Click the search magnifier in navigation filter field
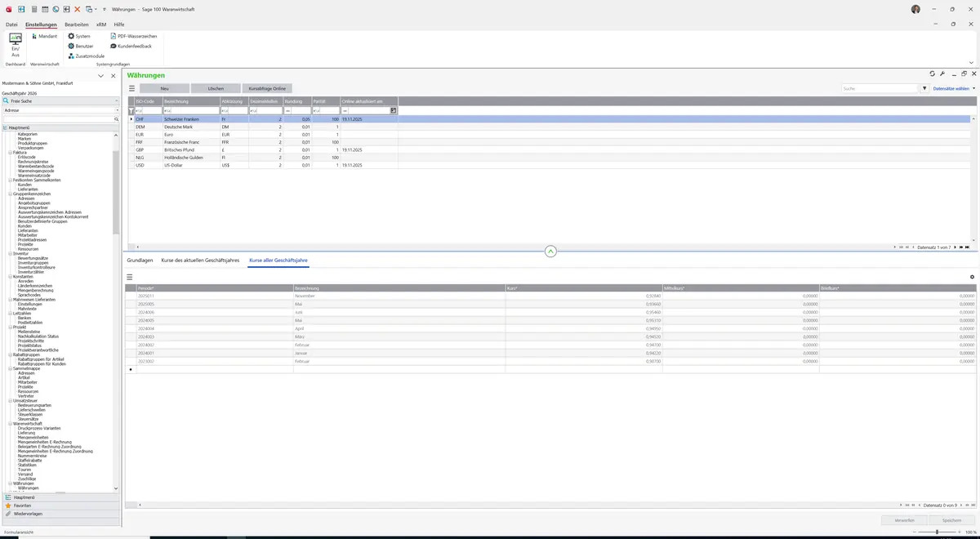 click(117, 119)
